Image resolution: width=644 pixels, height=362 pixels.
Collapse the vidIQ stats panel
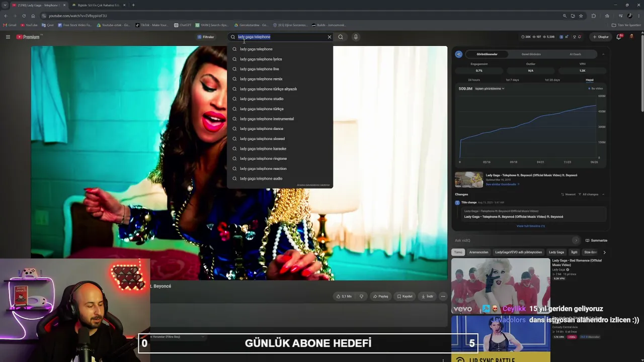pyautogui.click(x=603, y=54)
